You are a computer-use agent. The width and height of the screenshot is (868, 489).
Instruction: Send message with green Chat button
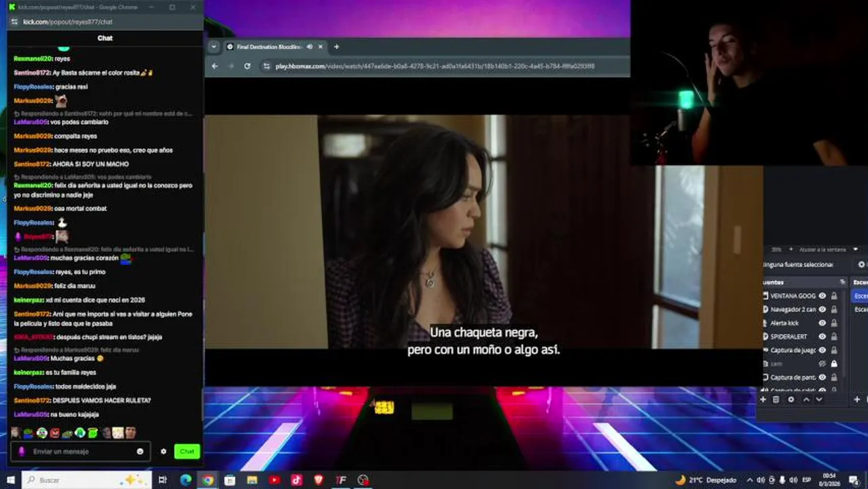coord(187,451)
